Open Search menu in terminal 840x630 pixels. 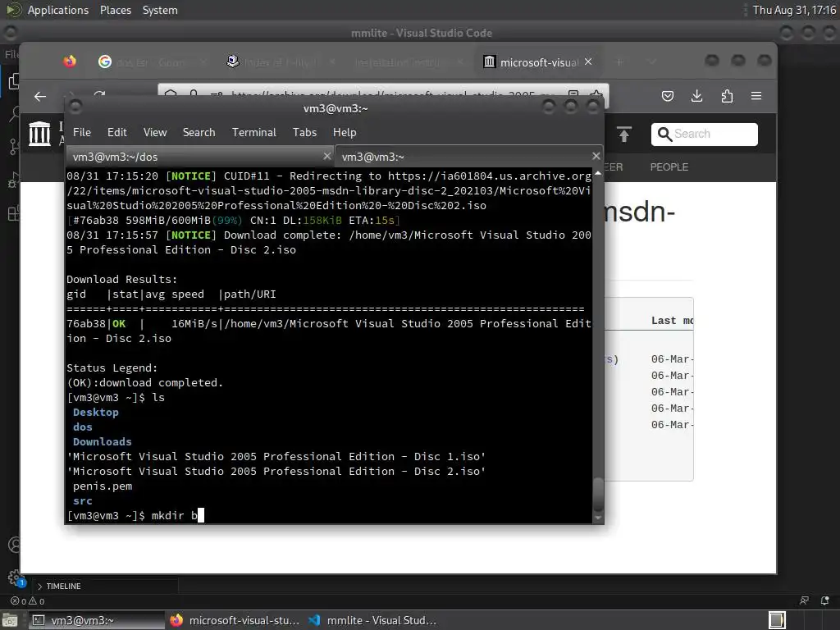coord(199,132)
